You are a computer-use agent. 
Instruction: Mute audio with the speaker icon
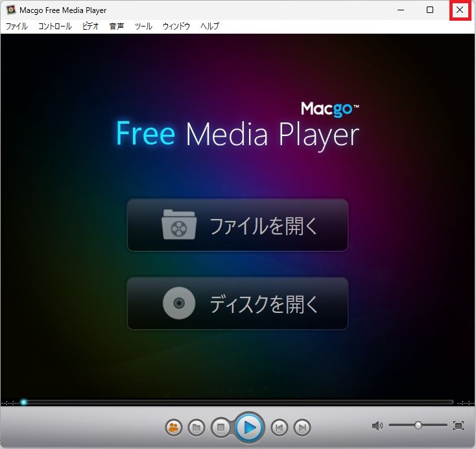[377, 426]
